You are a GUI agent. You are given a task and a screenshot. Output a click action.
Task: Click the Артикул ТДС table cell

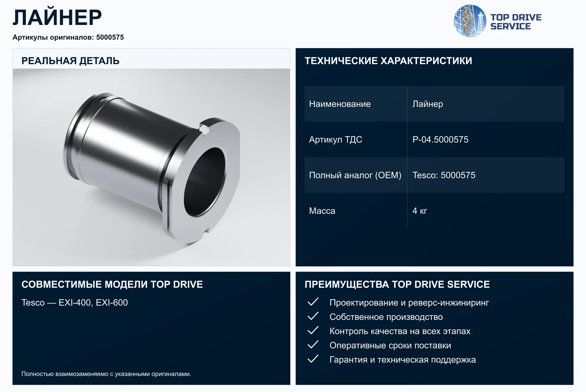[356, 139]
